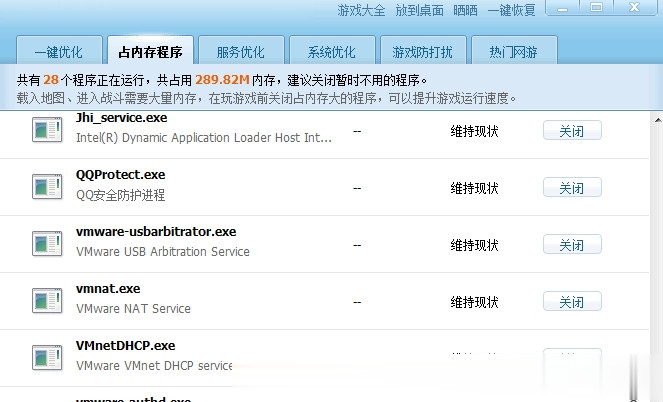Open the 服务优化 tab
The image size is (663, 402).
click(241, 51)
